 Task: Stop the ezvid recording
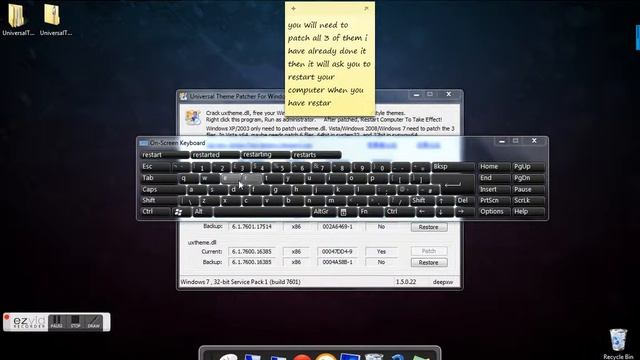76,322
